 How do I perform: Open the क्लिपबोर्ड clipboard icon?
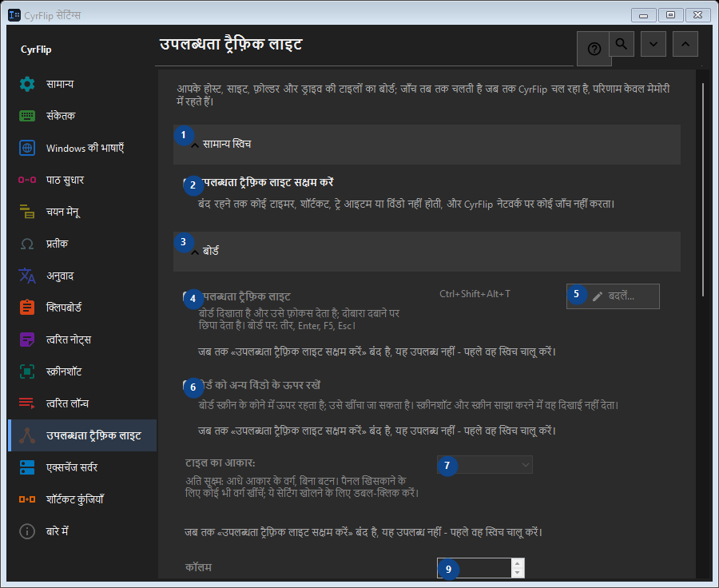coord(27,308)
